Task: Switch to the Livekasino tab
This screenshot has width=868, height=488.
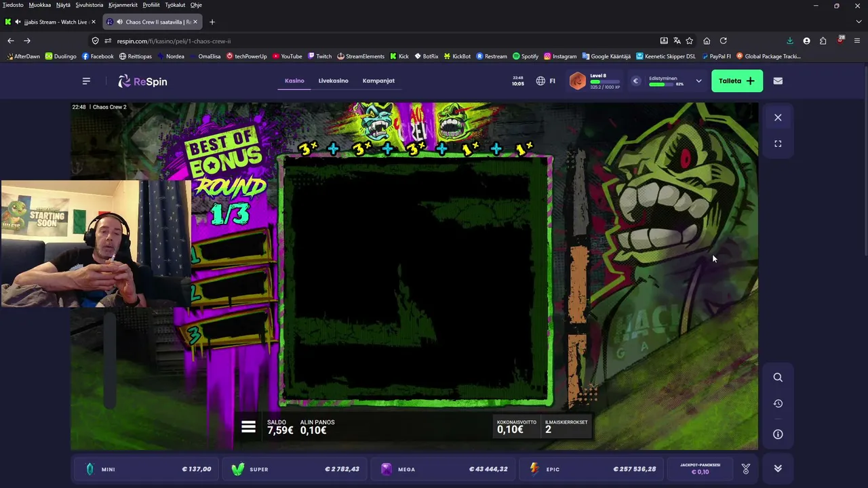Action: tap(334, 81)
